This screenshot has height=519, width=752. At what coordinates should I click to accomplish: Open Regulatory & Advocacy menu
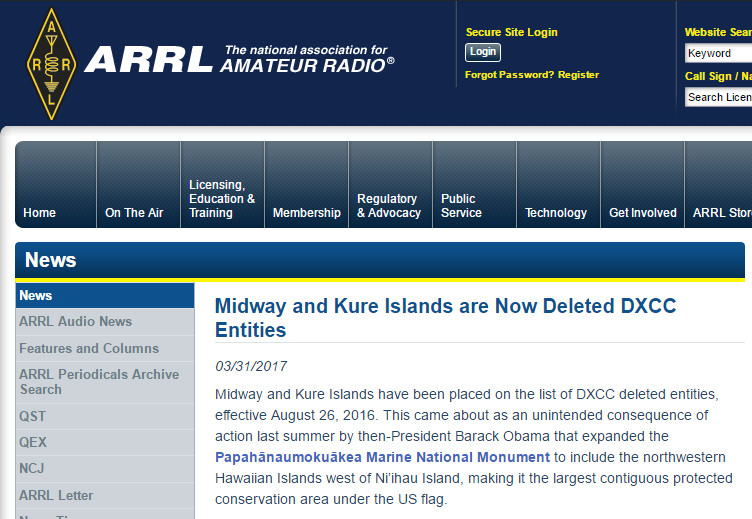389,206
